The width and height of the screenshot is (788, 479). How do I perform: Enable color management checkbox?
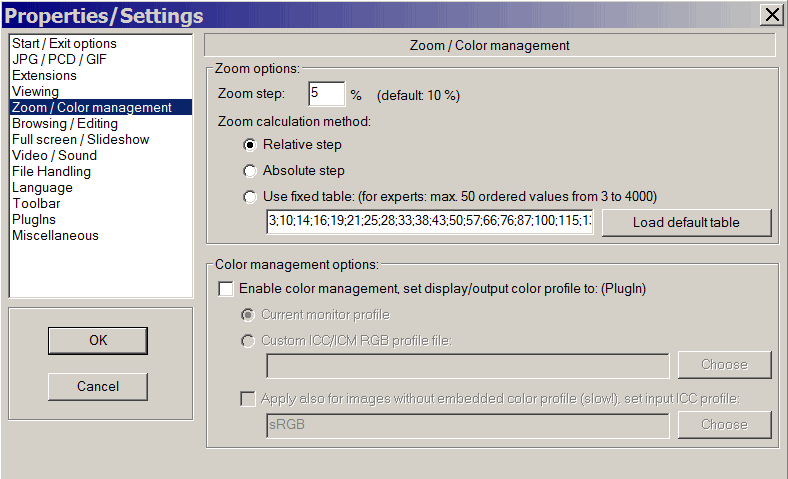[x=225, y=289]
